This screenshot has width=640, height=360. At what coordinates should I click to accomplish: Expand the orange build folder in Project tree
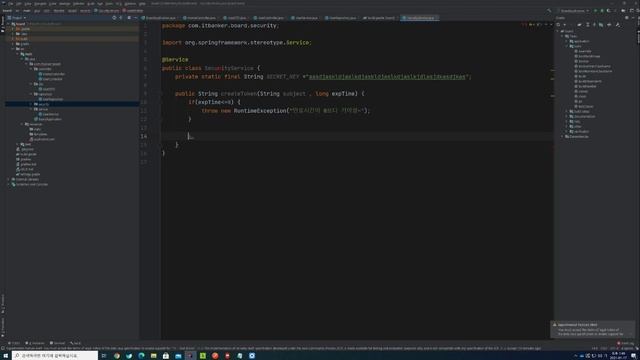13,39
